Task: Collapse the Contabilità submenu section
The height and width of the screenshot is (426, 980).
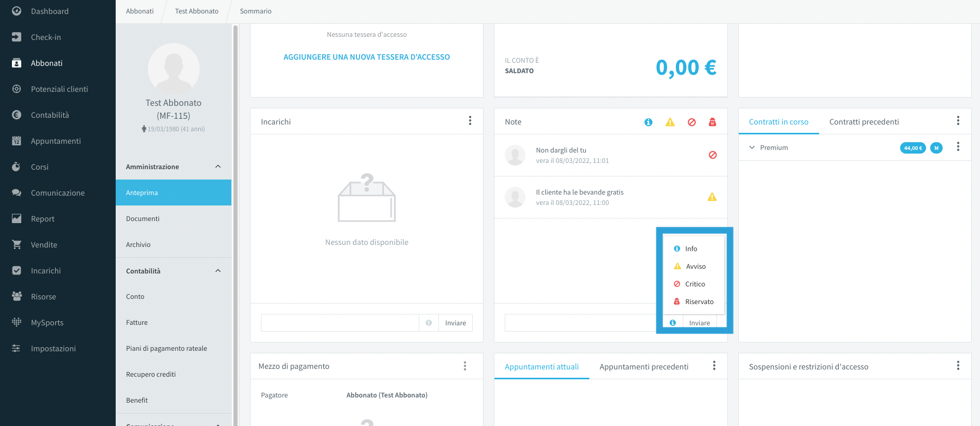Action: (x=218, y=271)
